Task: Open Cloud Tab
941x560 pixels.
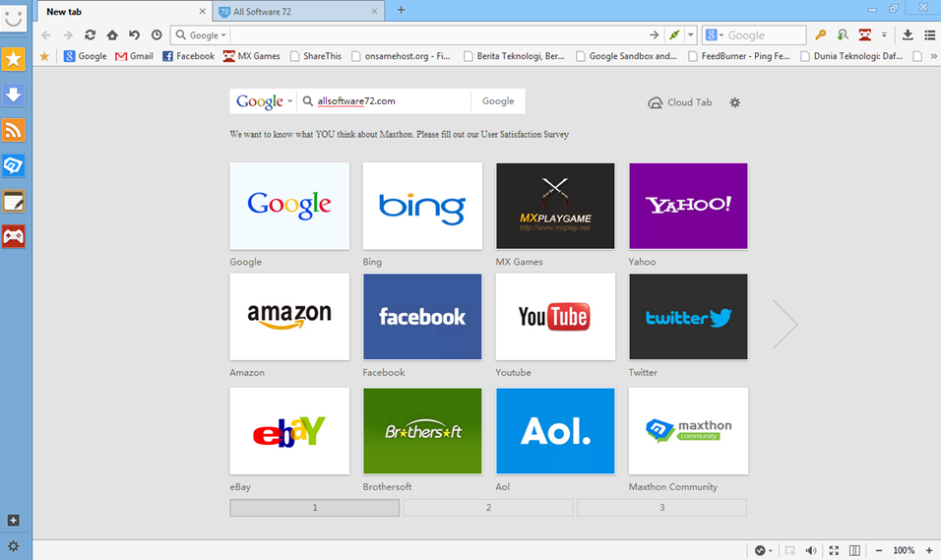Action: [680, 102]
